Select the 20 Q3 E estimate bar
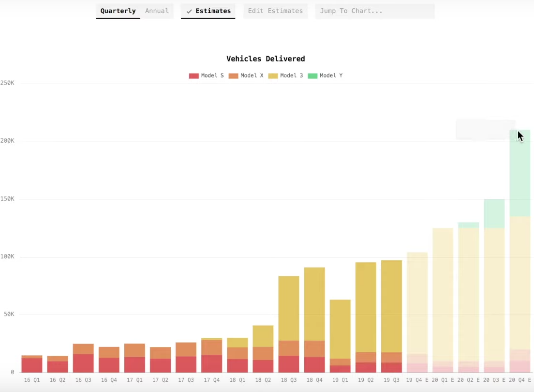Image resolution: width=534 pixels, height=392 pixels. tap(494, 286)
